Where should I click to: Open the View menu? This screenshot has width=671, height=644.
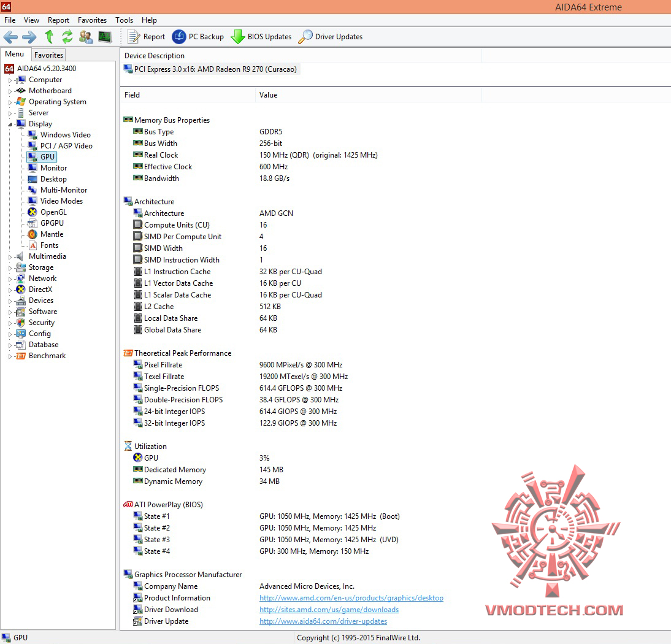point(32,20)
